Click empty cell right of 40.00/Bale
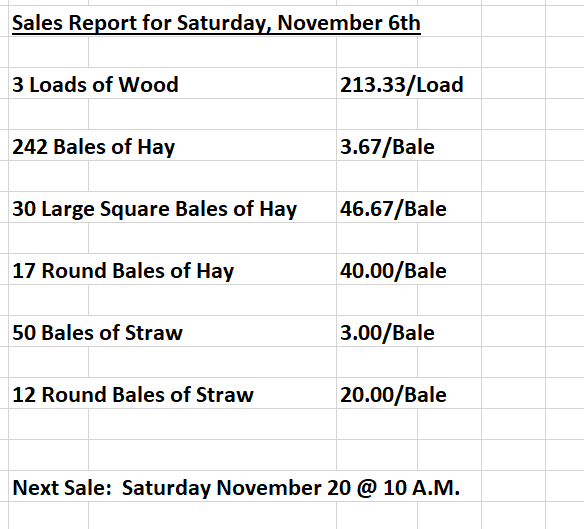The height and width of the screenshot is (529, 584). pyautogui.click(x=514, y=269)
